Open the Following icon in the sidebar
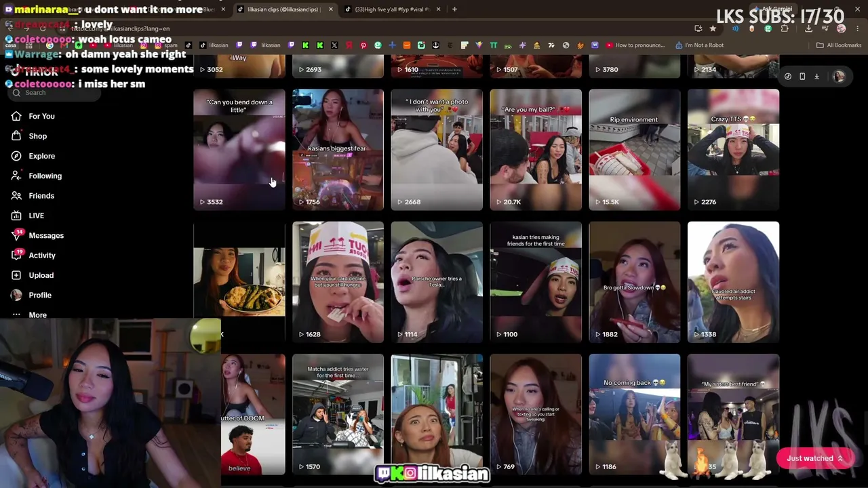This screenshot has width=868, height=488. (x=16, y=176)
